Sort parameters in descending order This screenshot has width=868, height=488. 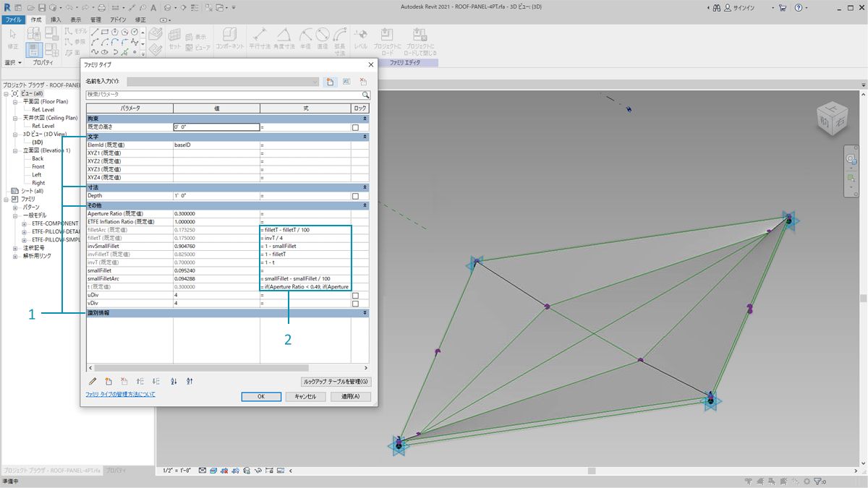tap(190, 381)
